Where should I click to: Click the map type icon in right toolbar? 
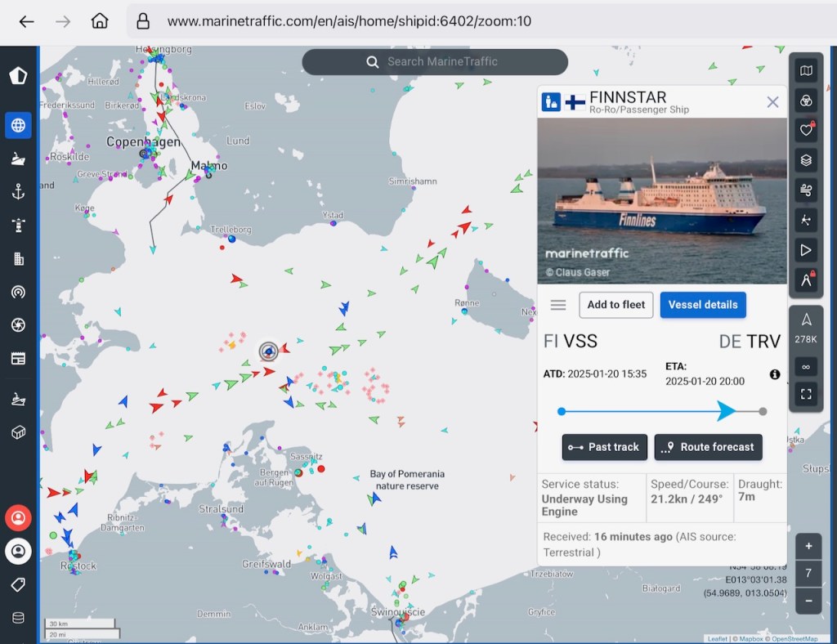[x=806, y=71]
